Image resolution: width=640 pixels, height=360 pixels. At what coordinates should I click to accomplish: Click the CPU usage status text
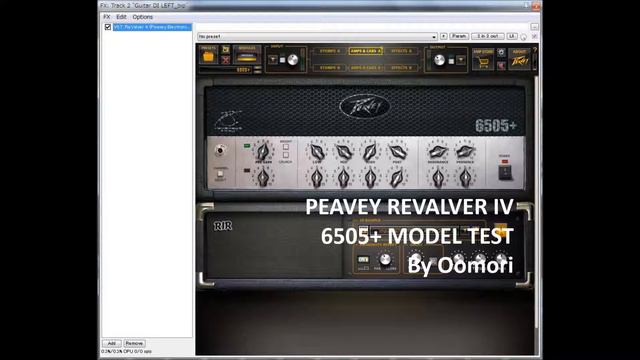pos(127,351)
